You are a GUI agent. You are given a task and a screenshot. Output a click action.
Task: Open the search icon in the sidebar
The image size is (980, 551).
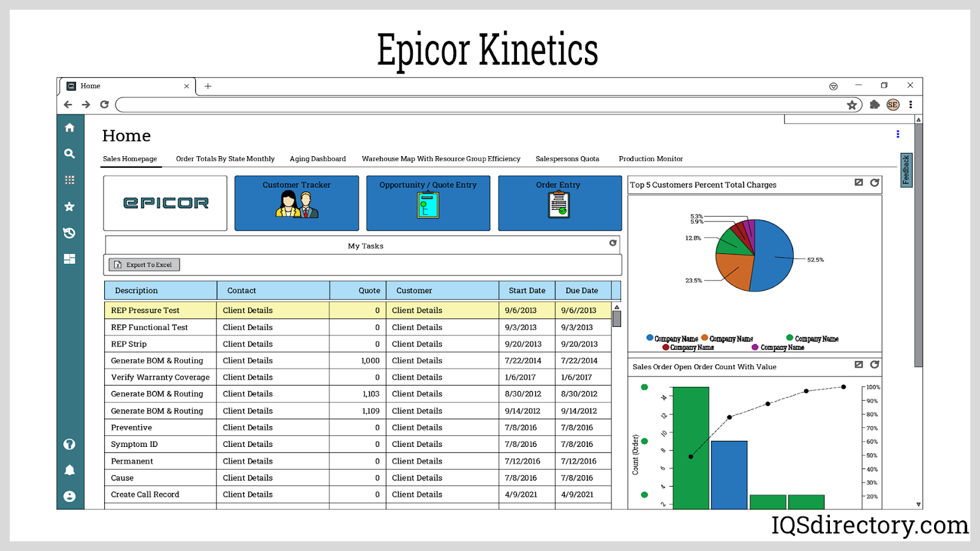pos(70,154)
